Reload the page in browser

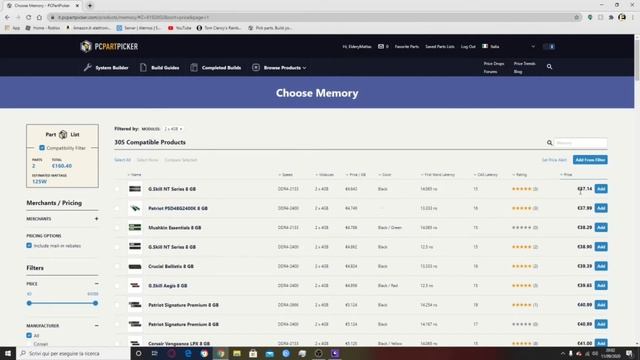[29, 18]
